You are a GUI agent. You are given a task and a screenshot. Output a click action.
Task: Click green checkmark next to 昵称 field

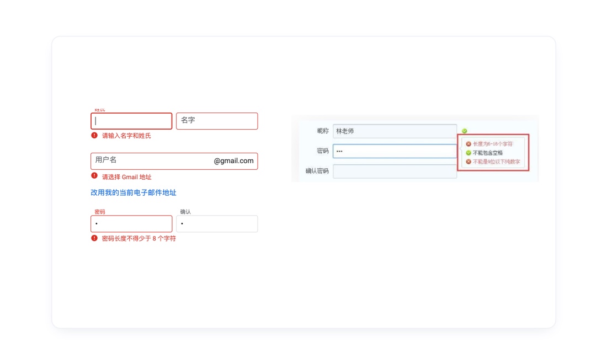464,131
